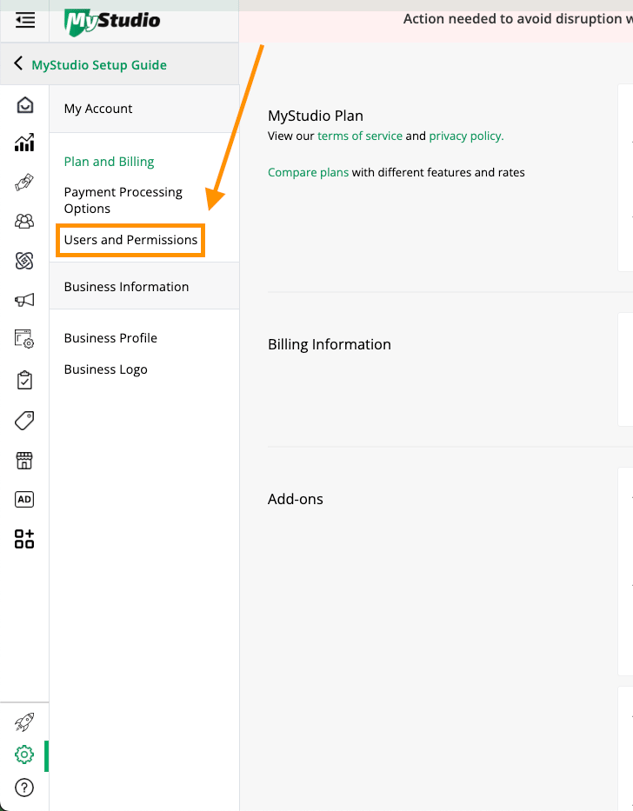Open the reports bar chart icon
The height and width of the screenshot is (811, 633).
pyautogui.click(x=25, y=142)
